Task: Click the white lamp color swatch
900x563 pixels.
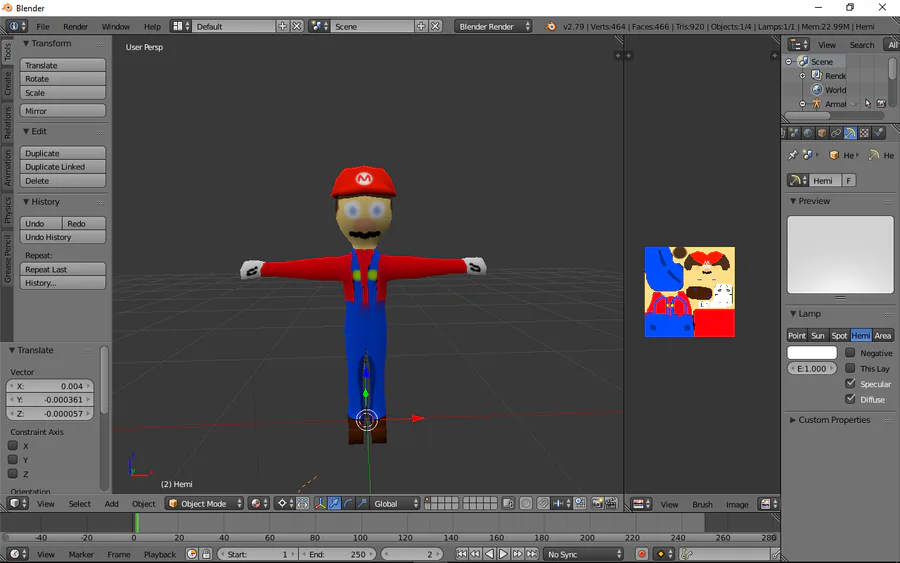Action: (812, 352)
